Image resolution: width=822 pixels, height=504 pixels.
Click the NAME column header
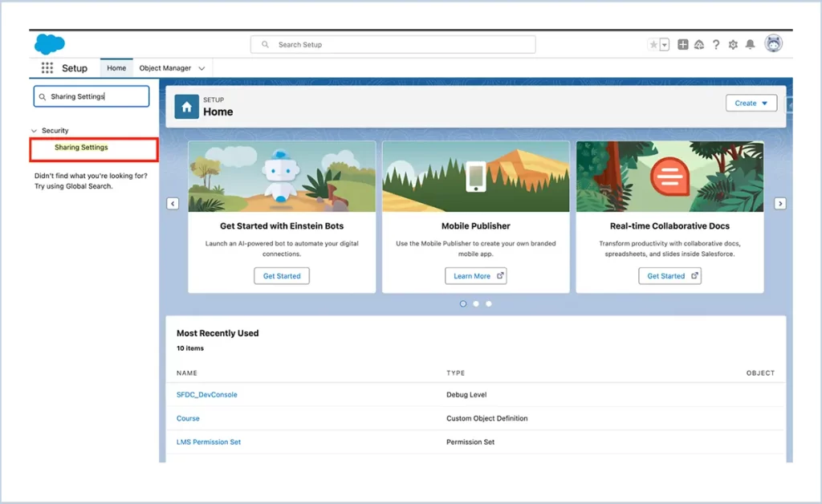pyautogui.click(x=186, y=373)
